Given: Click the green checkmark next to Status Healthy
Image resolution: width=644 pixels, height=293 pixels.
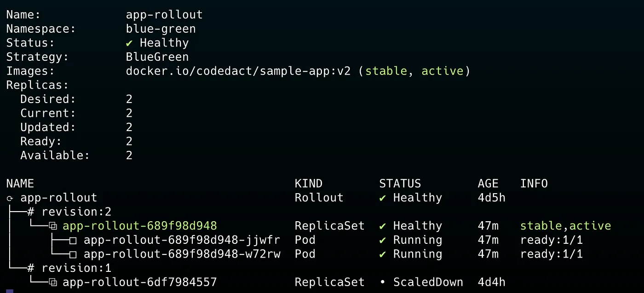Looking at the screenshot, I should pyautogui.click(x=130, y=43).
